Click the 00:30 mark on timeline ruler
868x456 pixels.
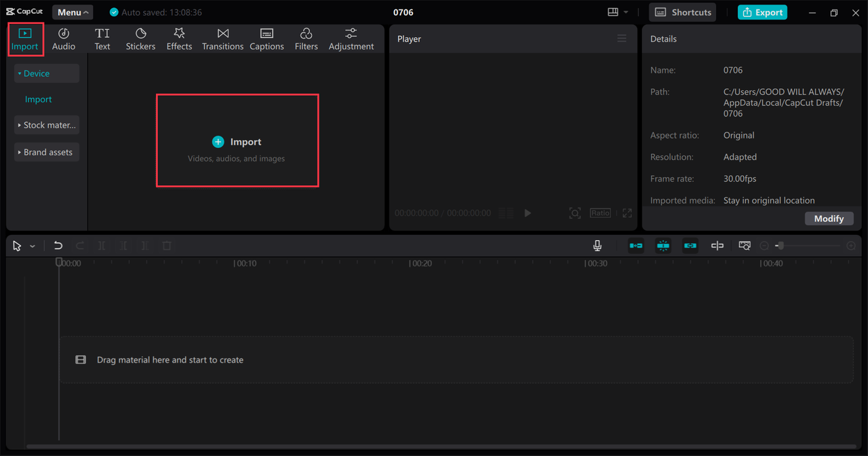[x=596, y=263]
